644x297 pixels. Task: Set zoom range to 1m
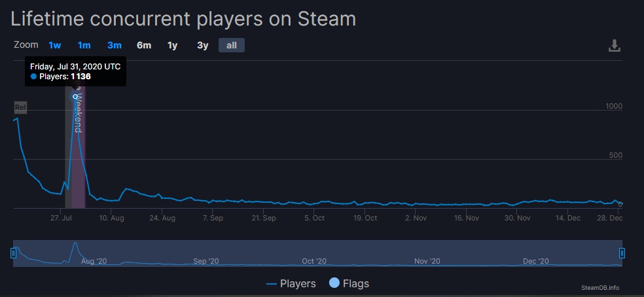tap(84, 45)
